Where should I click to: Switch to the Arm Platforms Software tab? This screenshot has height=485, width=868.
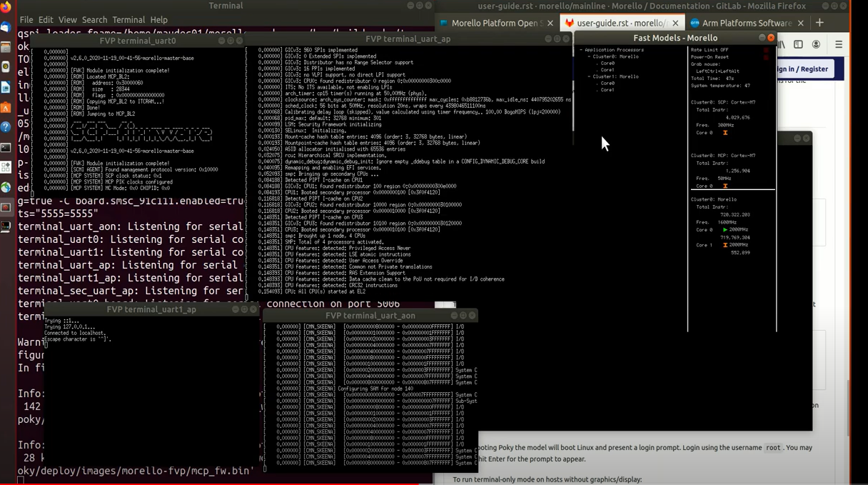pyautogui.click(x=742, y=23)
